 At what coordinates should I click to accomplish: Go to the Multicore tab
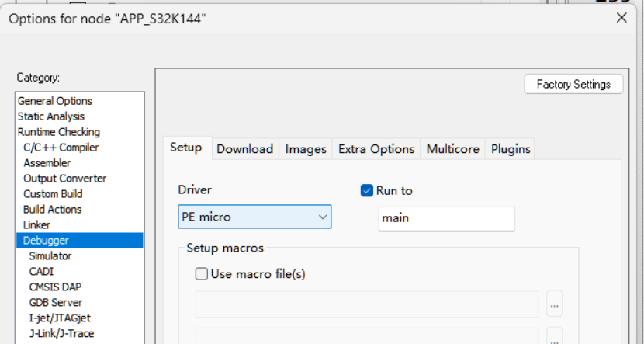coord(453,149)
